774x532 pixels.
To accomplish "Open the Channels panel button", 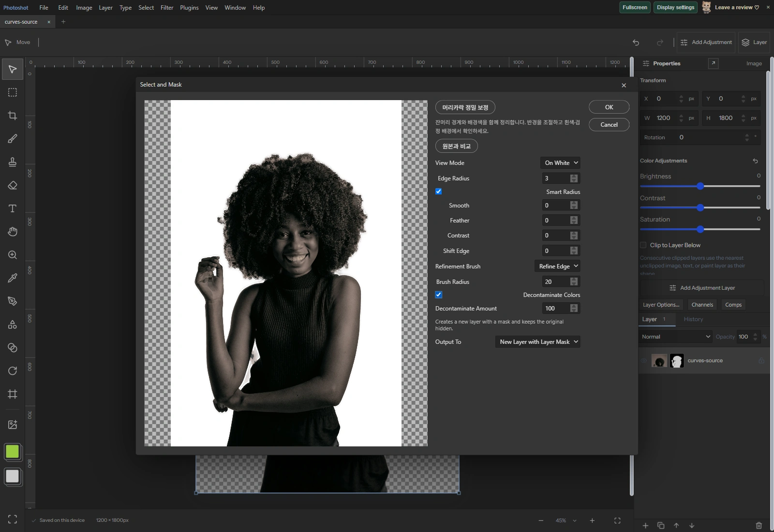I will tap(702, 305).
